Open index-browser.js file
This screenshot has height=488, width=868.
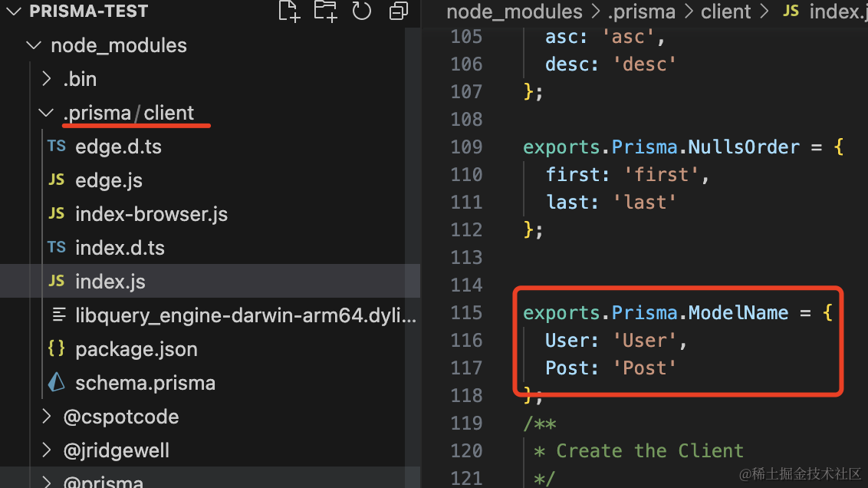point(151,214)
